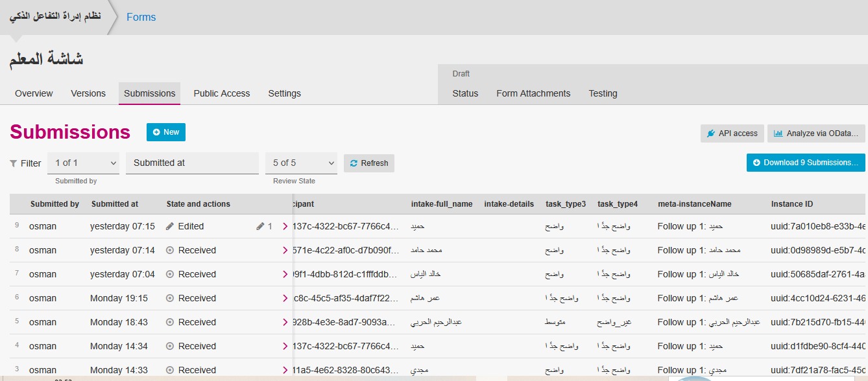Click the Received state icon on Monday 18:43 row
The width and height of the screenshot is (868, 381).
pos(170,322)
